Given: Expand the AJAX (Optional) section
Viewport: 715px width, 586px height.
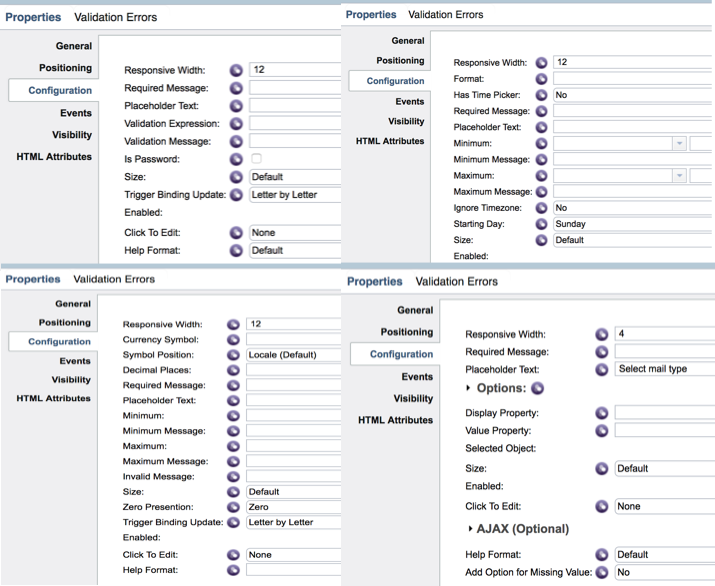Looking at the screenshot, I should point(470,529).
